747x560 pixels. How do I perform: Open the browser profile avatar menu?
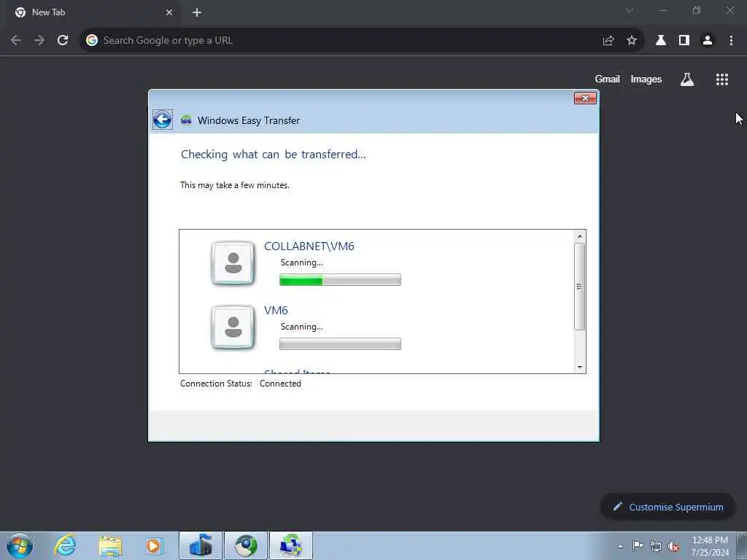pos(708,41)
